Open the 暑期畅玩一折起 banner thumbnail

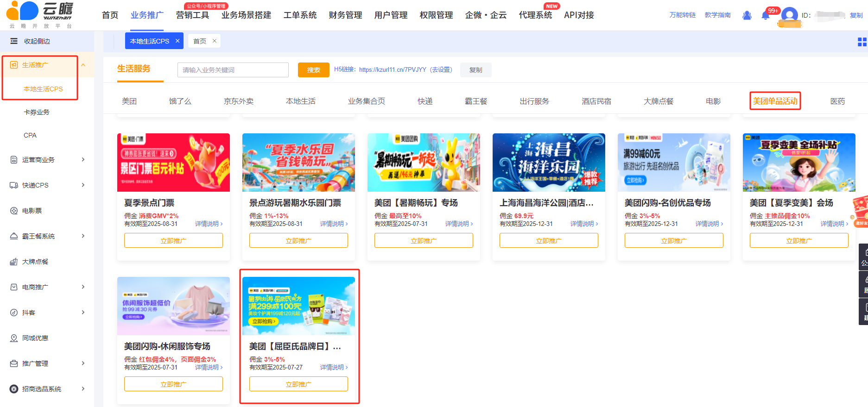(x=424, y=163)
